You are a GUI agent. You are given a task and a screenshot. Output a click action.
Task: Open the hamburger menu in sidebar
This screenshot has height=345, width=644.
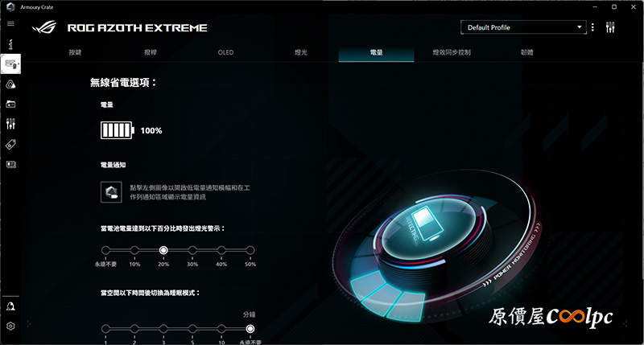click(x=10, y=24)
